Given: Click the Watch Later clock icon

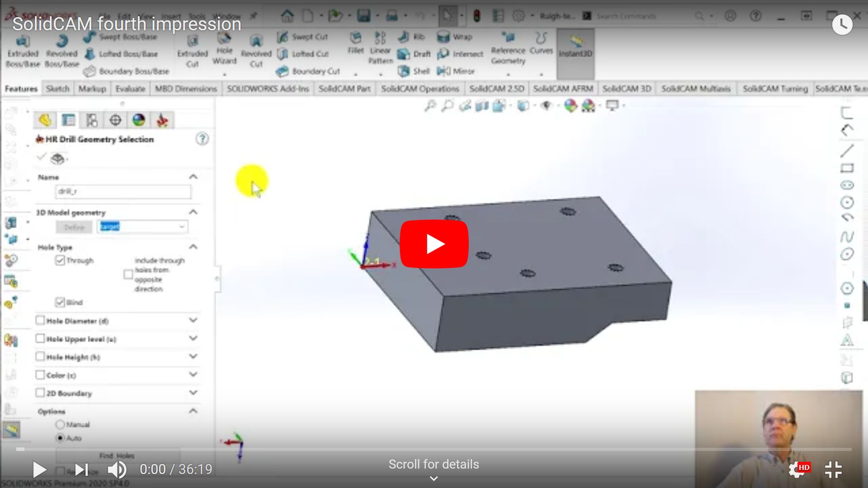Looking at the screenshot, I should click(x=842, y=24).
